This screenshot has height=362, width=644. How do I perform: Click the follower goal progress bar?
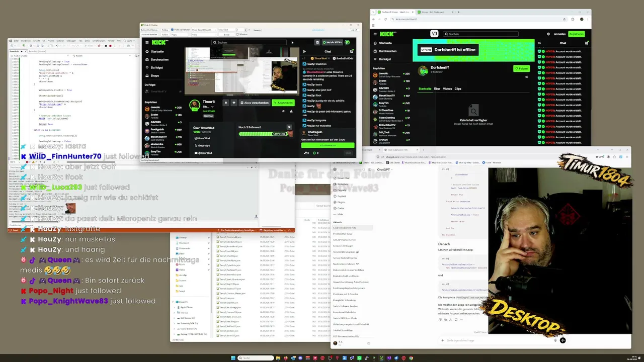264,134
